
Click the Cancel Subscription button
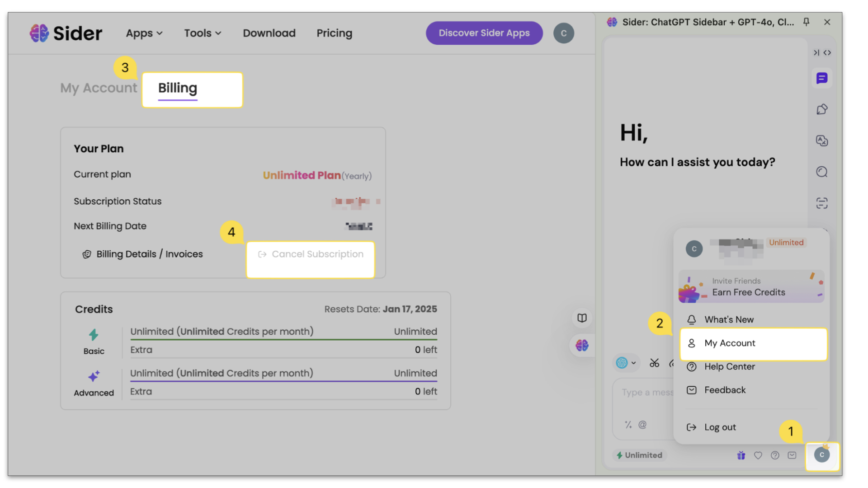pos(311,254)
